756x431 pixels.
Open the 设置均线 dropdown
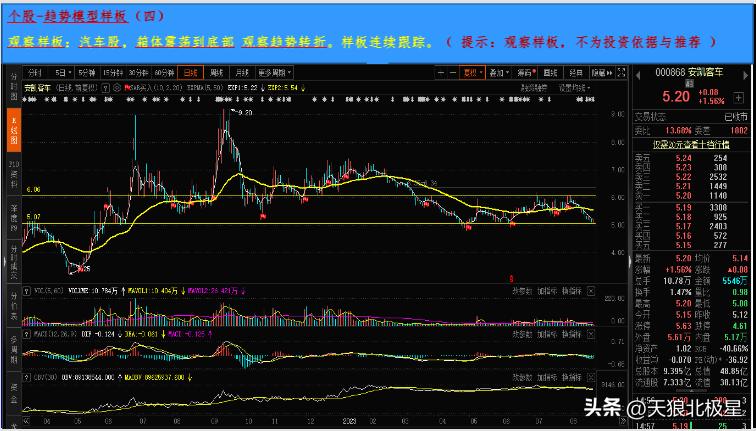pos(574,88)
